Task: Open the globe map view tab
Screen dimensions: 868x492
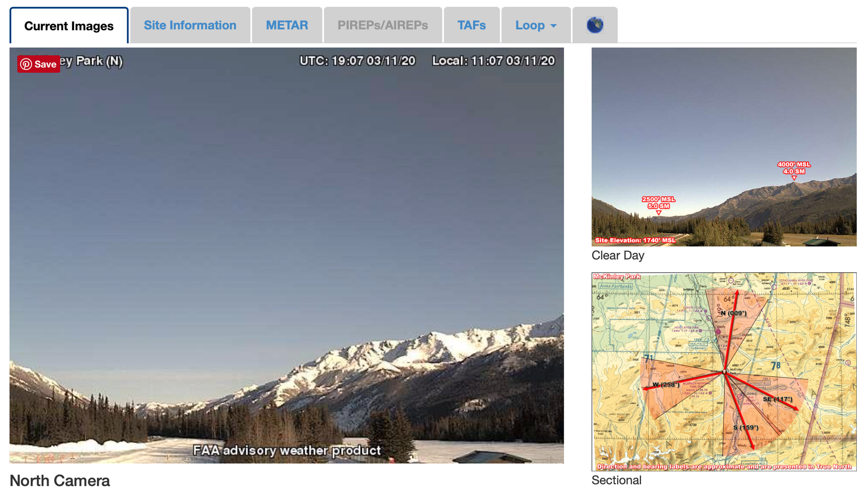Action: click(595, 25)
